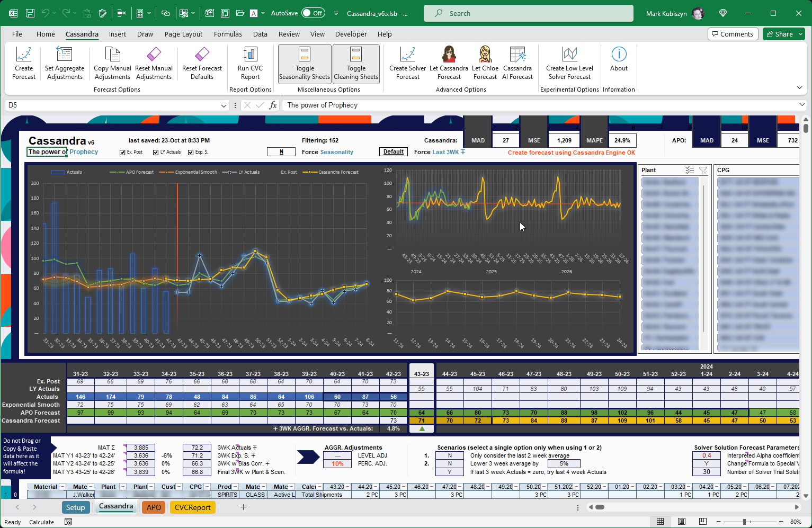
Task: Toggle the Exp. S. checkbox
Action: [191, 153]
